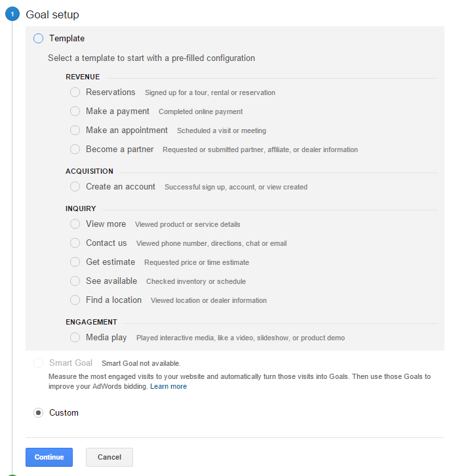Viewport: 451px width, 476px height.
Task: Click the Smart Goal not available text
Action: point(141,363)
